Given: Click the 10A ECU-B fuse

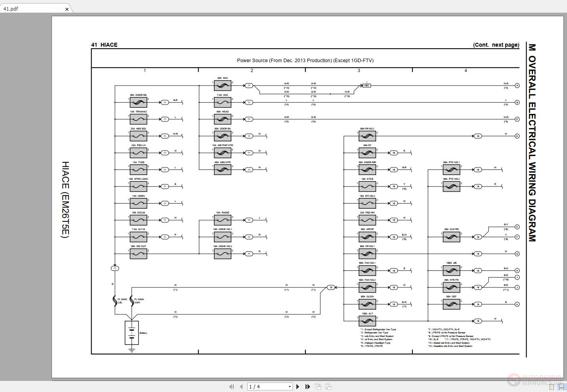Looking at the screenshot, I should (138, 220).
